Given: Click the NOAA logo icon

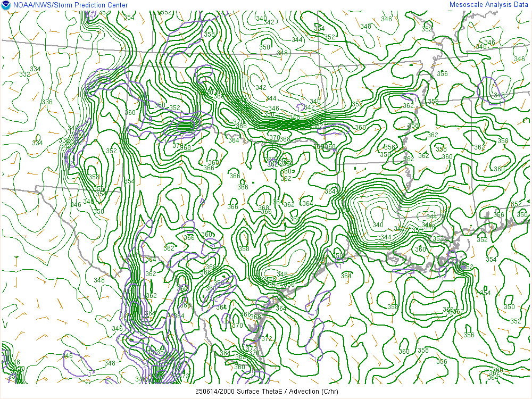Looking at the screenshot, I should [5, 5].
